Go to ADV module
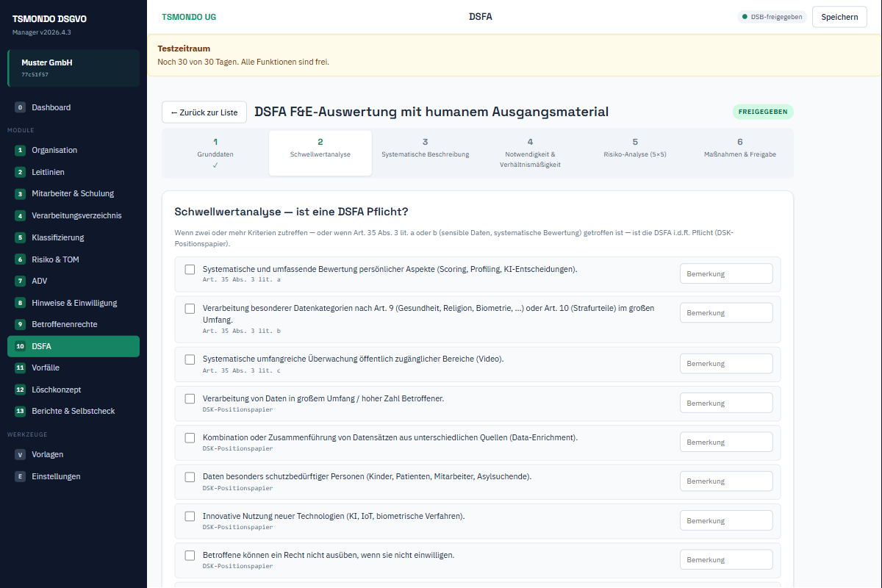The width and height of the screenshot is (882, 588). click(73, 281)
